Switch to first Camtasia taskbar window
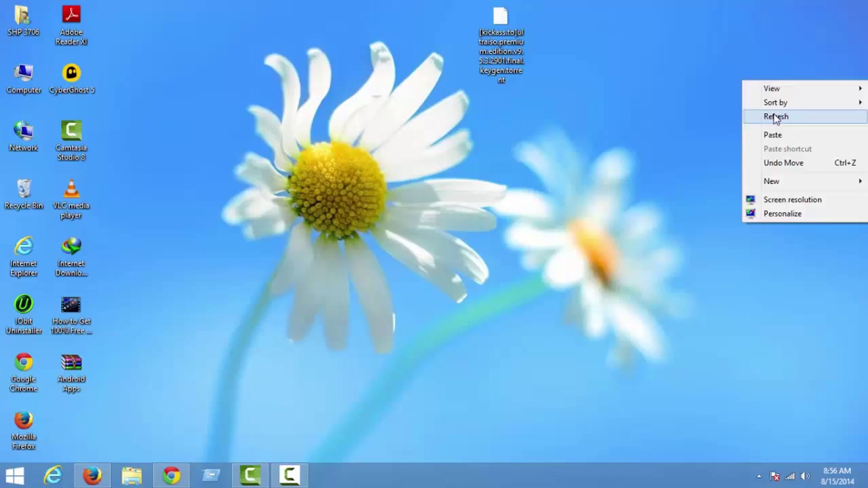The image size is (868, 488). 250,475
